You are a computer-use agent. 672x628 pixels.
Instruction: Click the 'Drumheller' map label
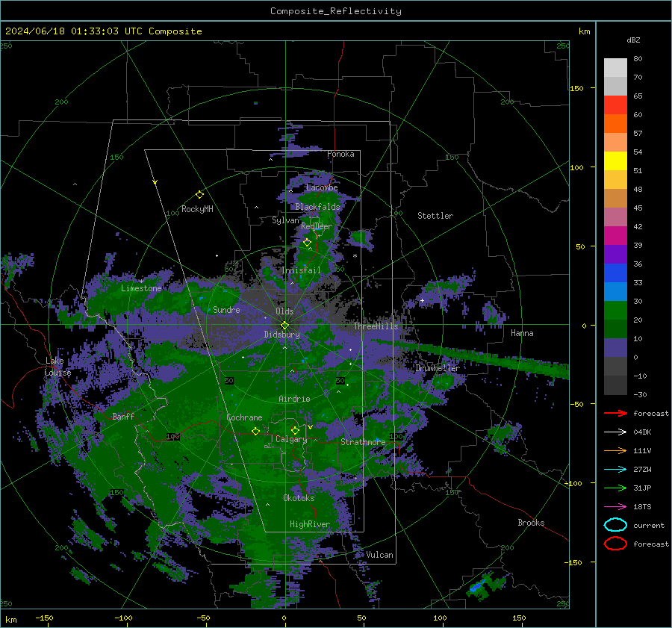click(437, 368)
